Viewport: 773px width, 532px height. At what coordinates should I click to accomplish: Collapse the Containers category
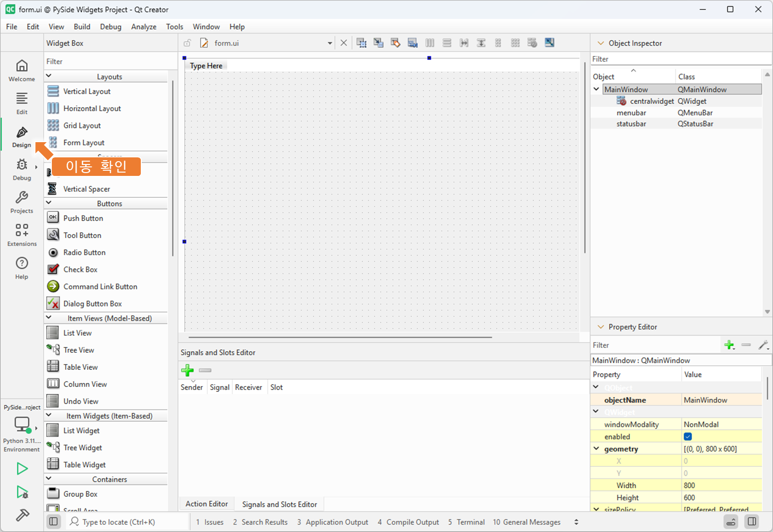(49, 479)
